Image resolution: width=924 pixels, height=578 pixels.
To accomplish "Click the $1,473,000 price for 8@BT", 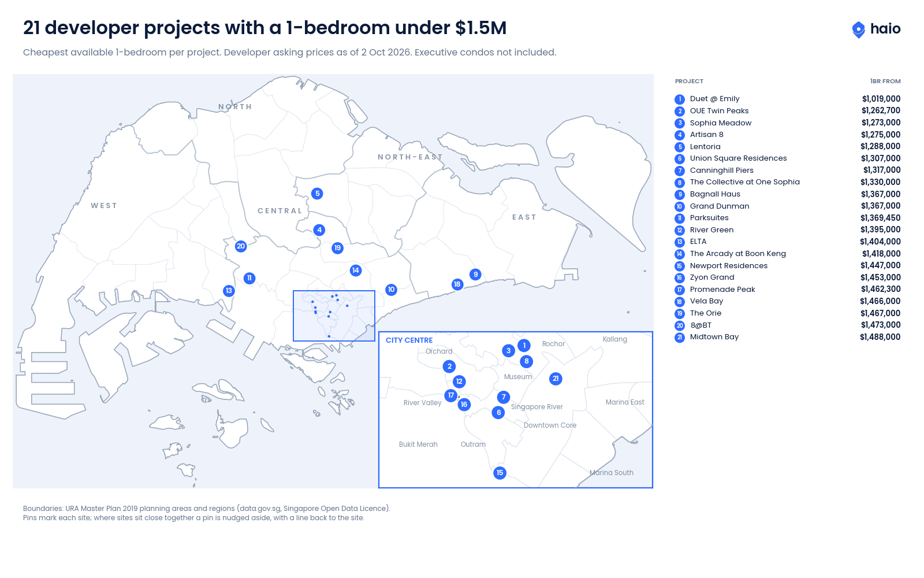I will tap(881, 325).
